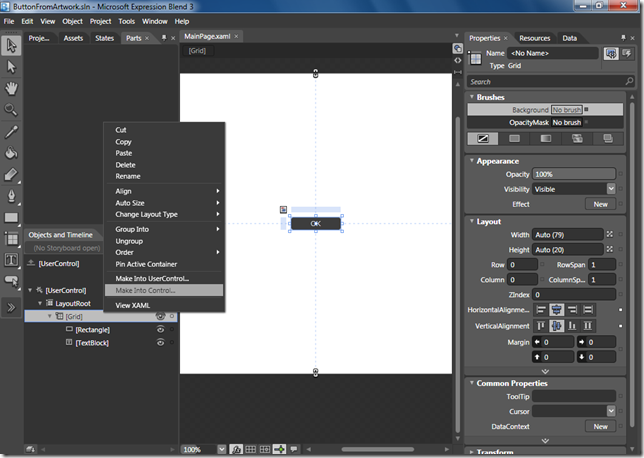The image size is (644, 458).
Task: Select the TextBlock text tool
Action: click(11, 260)
